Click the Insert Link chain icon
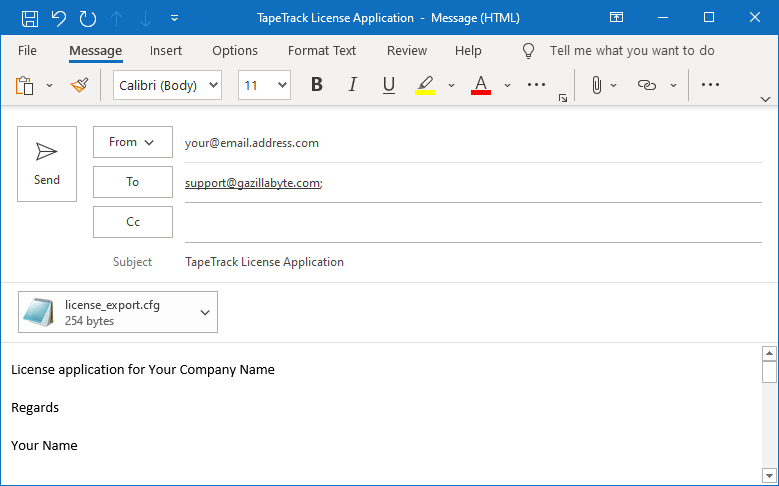This screenshot has height=486, width=779. coord(647,85)
